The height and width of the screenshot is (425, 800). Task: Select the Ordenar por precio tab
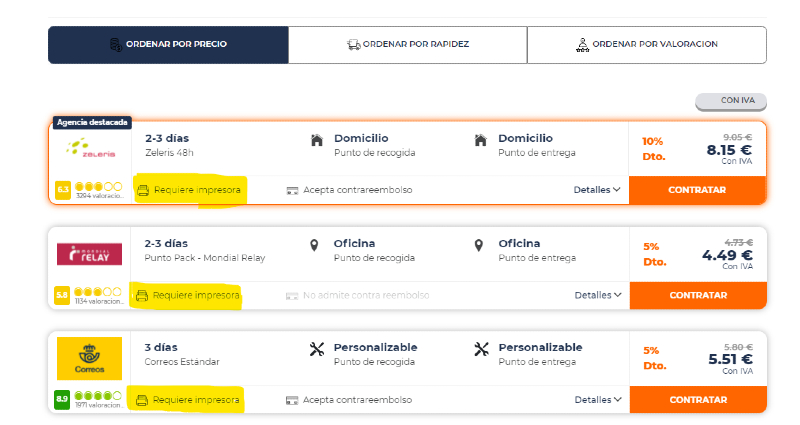168,45
